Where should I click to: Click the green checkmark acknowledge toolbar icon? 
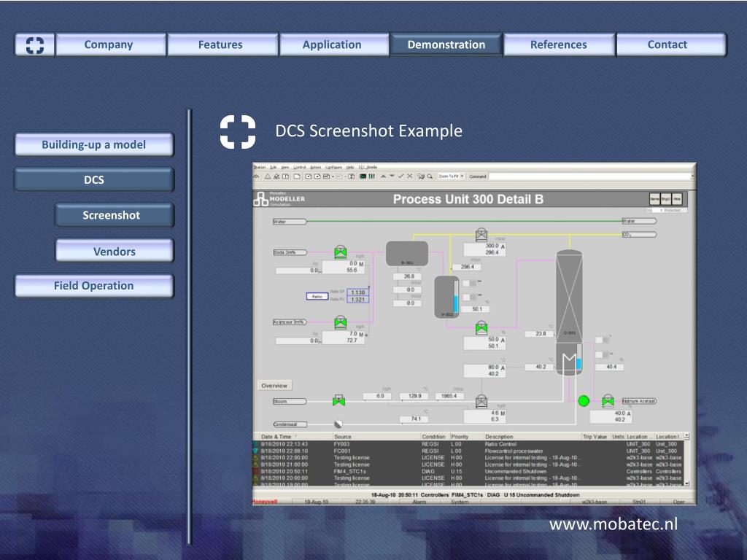click(x=400, y=176)
